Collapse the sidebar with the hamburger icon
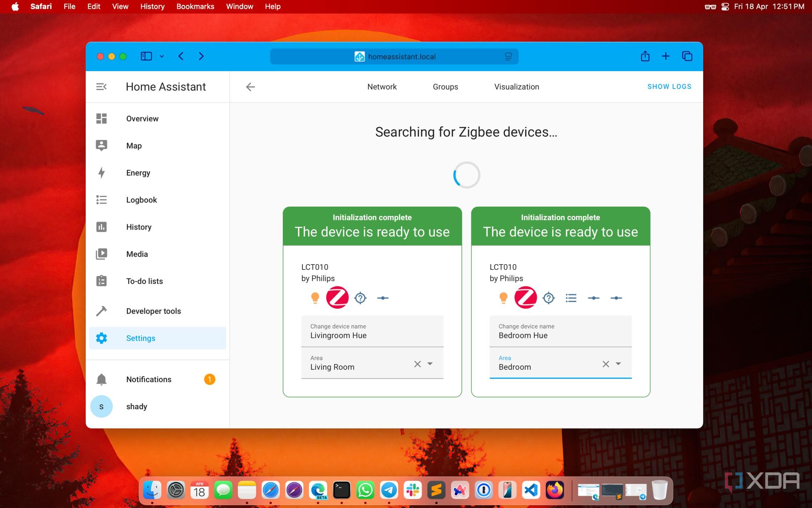This screenshot has width=812, height=508. coord(101,86)
